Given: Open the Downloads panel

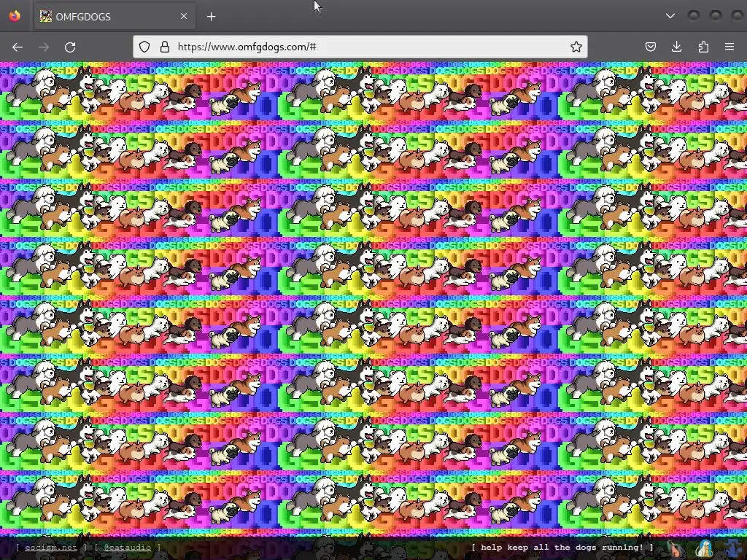Looking at the screenshot, I should pos(676,47).
